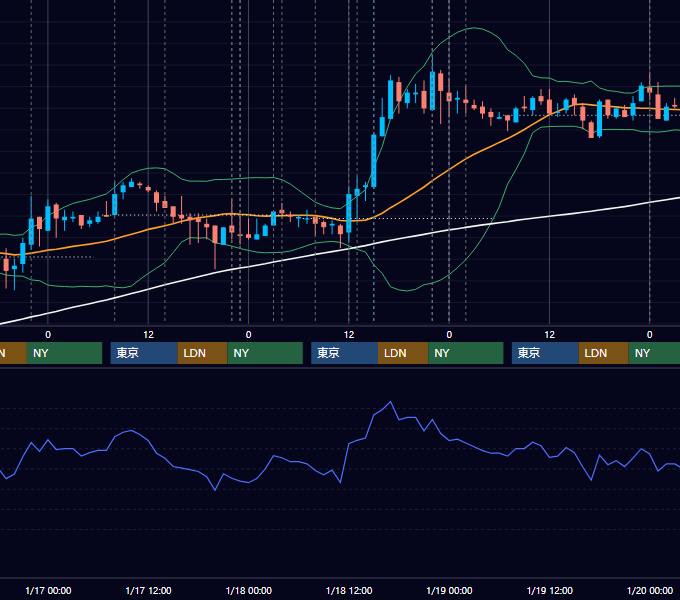Image resolution: width=680 pixels, height=600 pixels.
Task: Select the '1/19 00:00' date label
Action: coord(449,590)
